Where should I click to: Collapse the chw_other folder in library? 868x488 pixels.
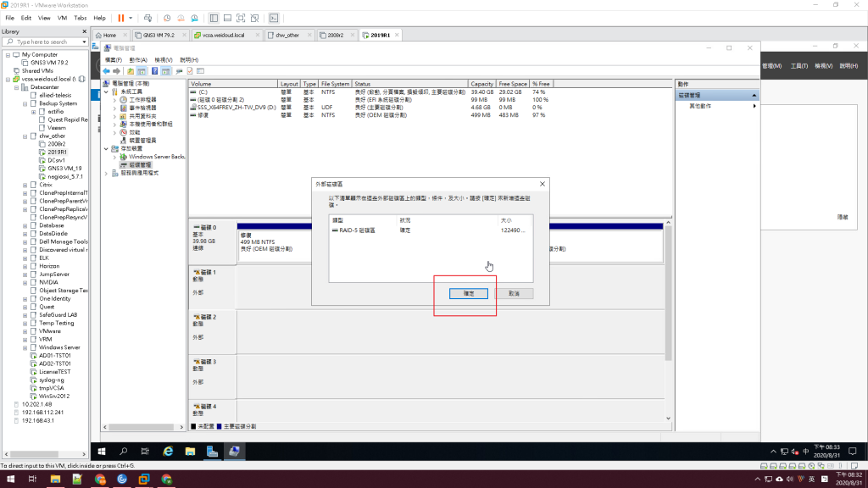pos(25,136)
